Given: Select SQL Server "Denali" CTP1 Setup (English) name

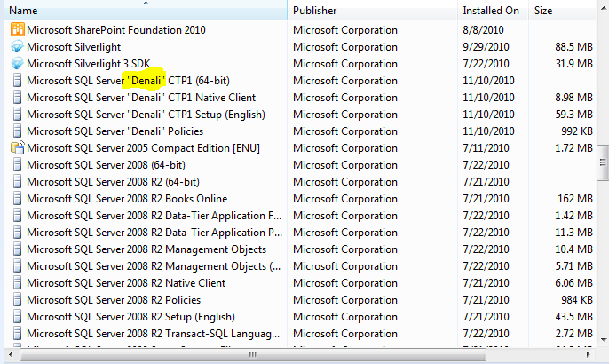Looking at the screenshot, I should 146,115.
